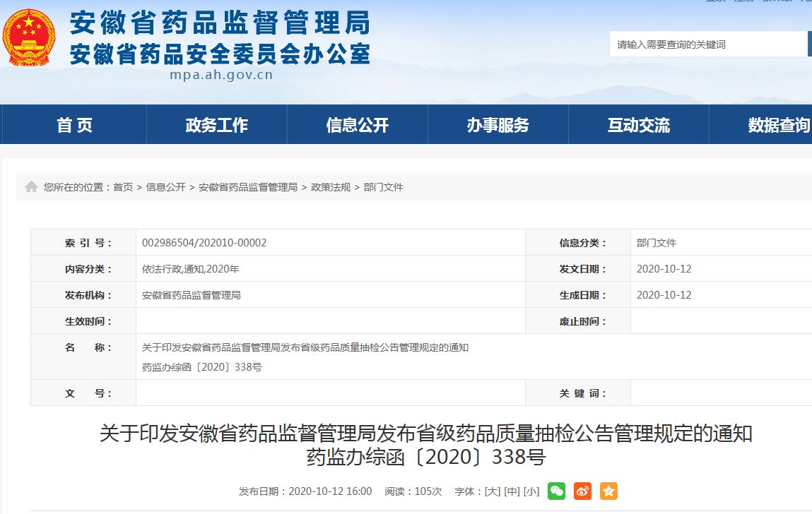The image size is (812, 514).
Task: Click the home icon in the breadcrumb bar
Action: (31, 186)
